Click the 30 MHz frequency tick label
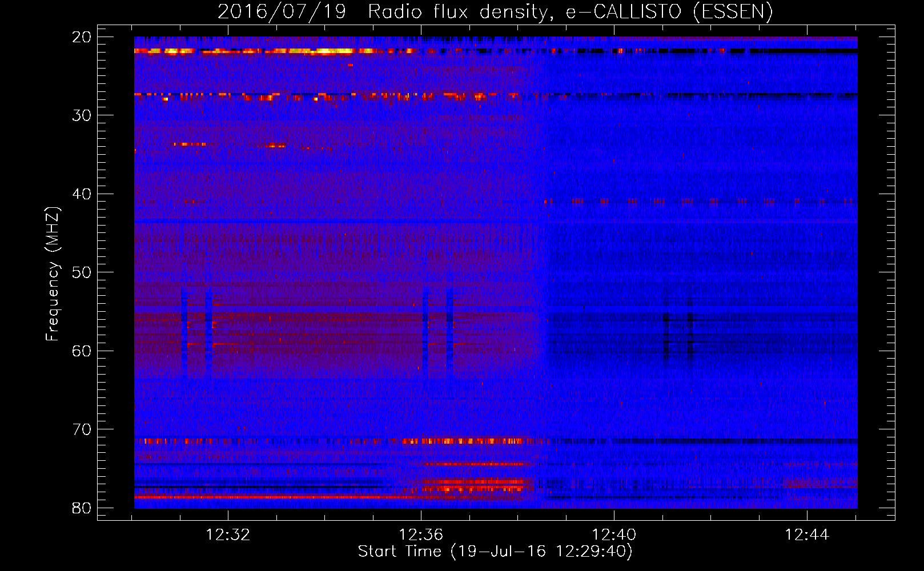The height and width of the screenshot is (571, 924). click(x=82, y=115)
